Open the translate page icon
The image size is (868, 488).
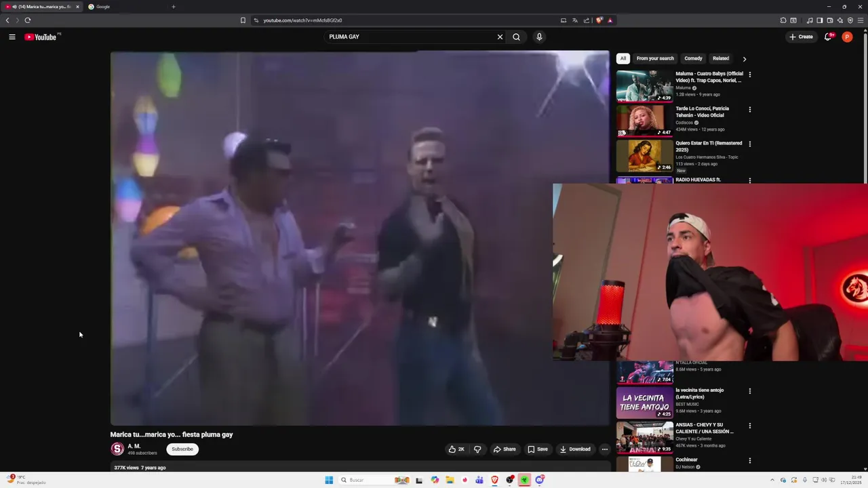tap(575, 20)
